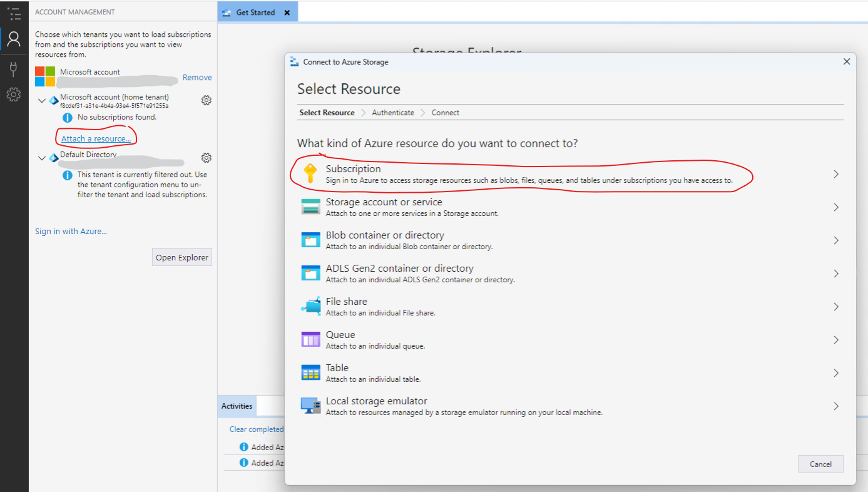Click the No subscriptions found message
This screenshot has height=492, width=868.
tap(117, 117)
